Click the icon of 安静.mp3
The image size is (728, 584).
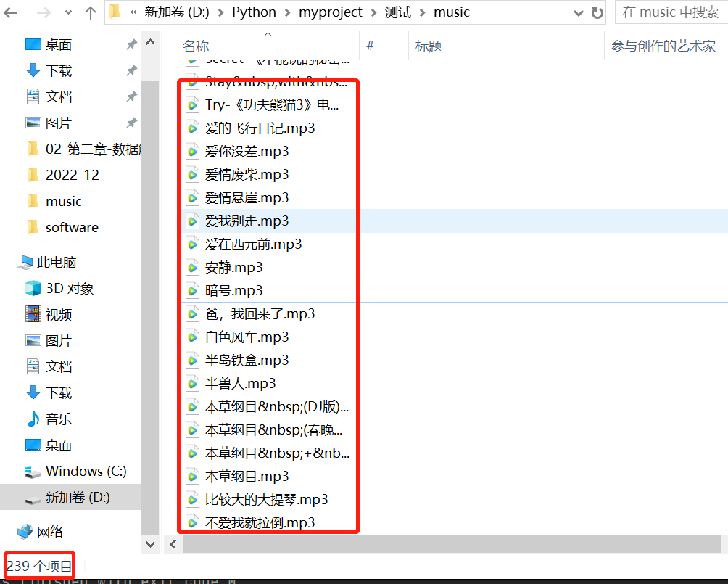point(191,268)
